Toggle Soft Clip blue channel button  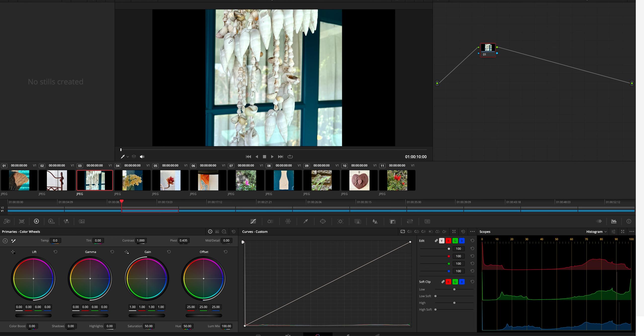tap(462, 282)
